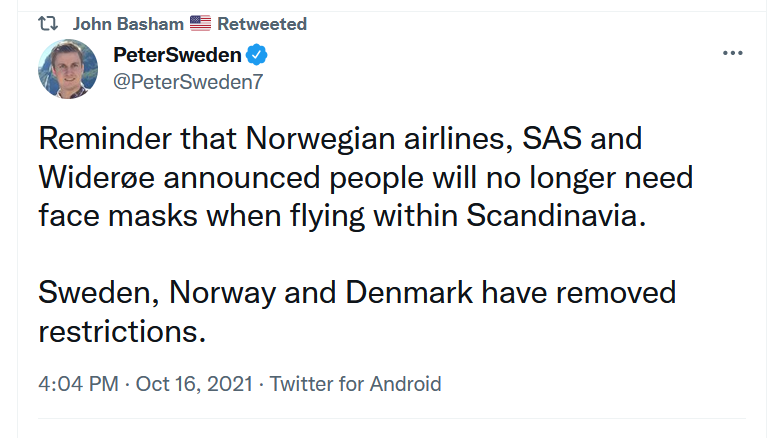
Task: Click the 4:04 PM timestamp
Action: point(78,384)
